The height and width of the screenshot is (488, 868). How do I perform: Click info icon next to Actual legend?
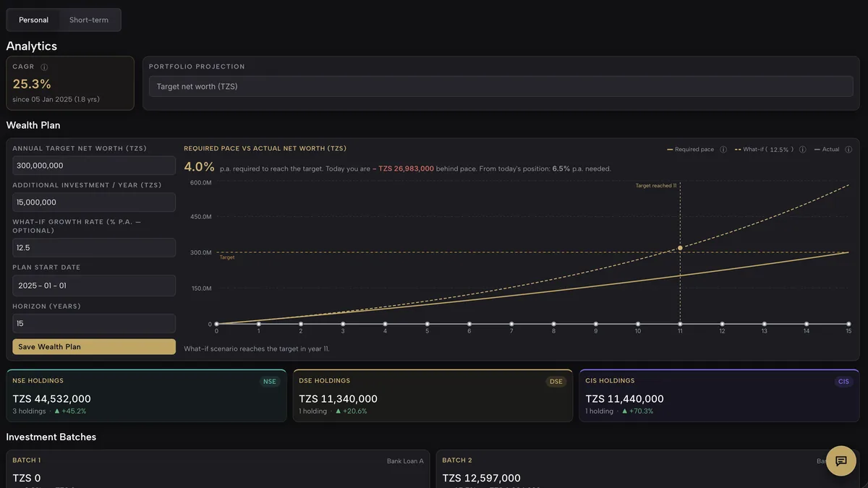click(848, 150)
